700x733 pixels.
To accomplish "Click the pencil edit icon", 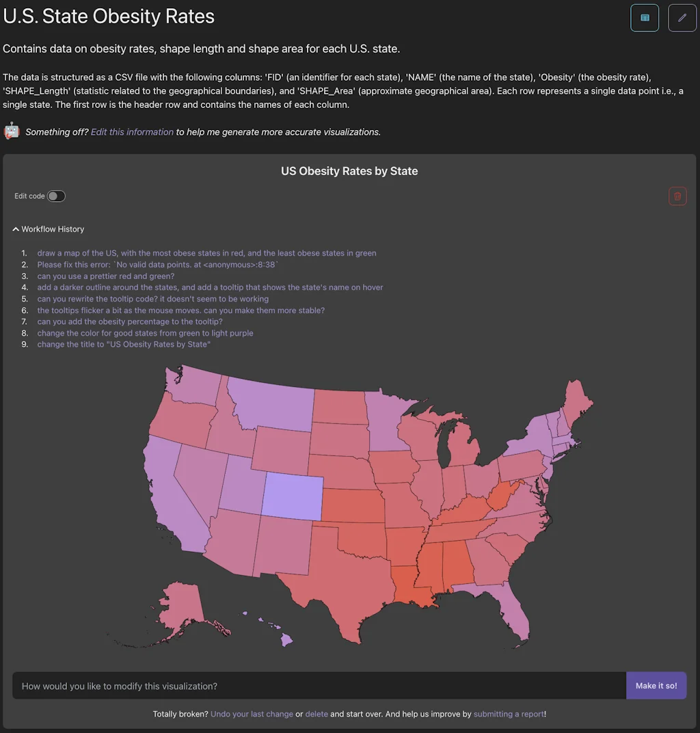I will [682, 18].
